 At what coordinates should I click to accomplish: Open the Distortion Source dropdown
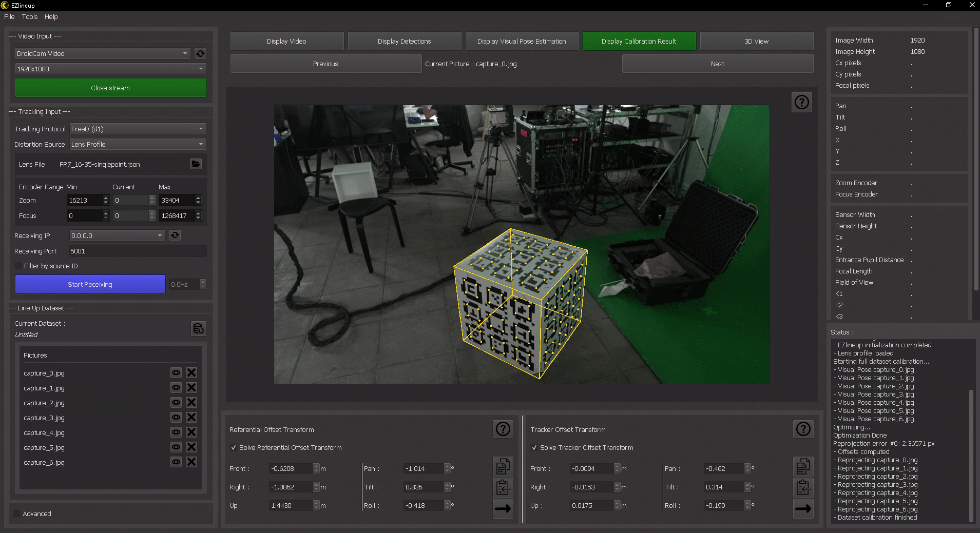tap(138, 144)
